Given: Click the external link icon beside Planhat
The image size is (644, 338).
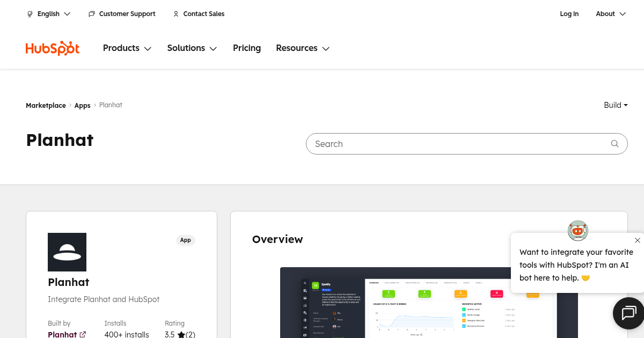Looking at the screenshot, I should pos(83,334).
